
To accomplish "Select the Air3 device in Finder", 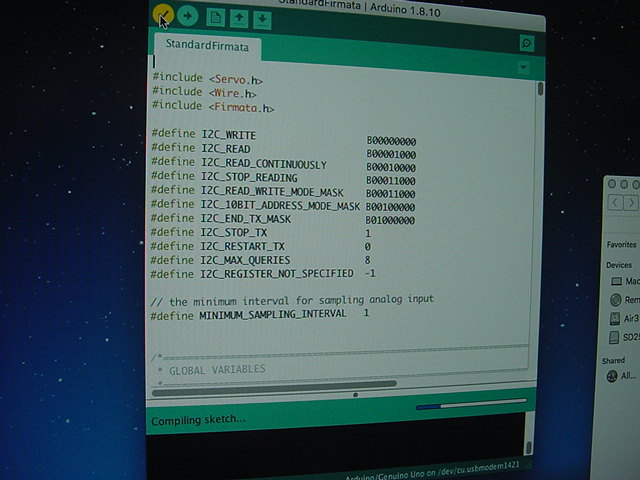I will click(624, 318).
